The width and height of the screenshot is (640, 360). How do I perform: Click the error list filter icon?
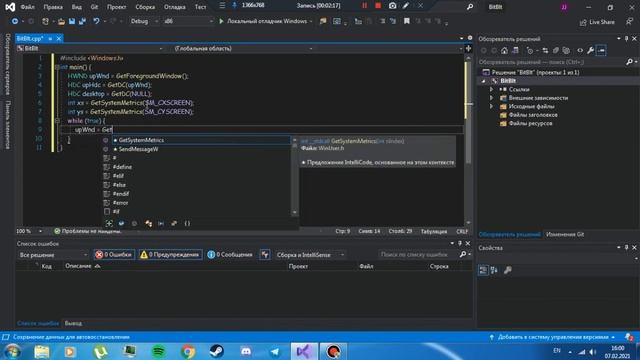pyautogui.click(x=265, y=255)
